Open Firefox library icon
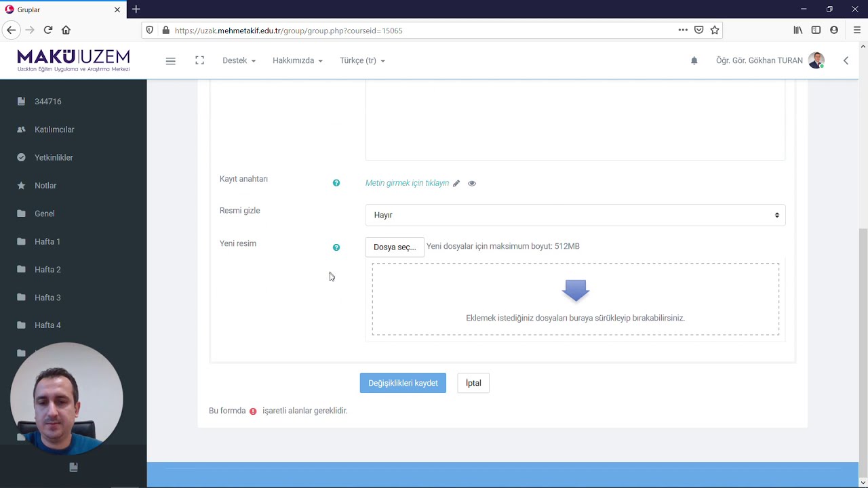The image size is (868, 488). coord(798,30)
